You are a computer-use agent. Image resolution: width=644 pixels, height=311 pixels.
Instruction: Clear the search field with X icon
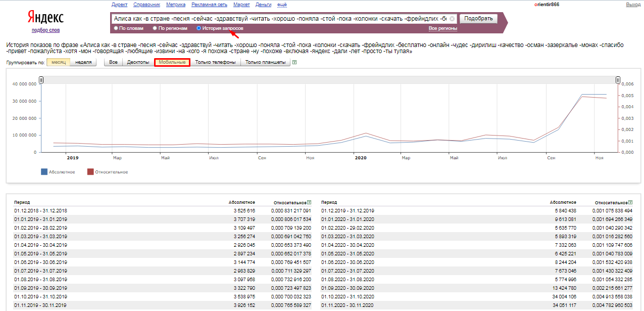coord(452,19)
